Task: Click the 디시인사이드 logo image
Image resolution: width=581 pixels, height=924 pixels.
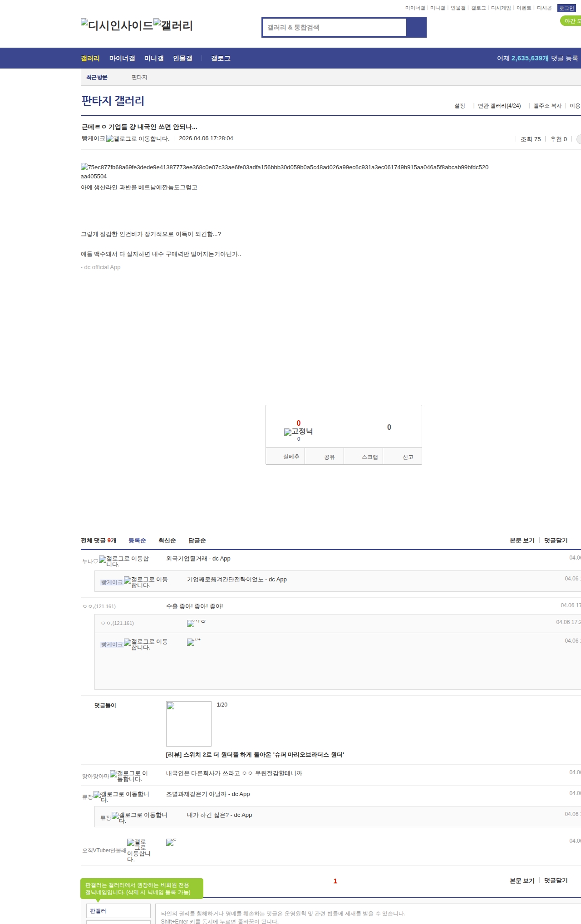Action: [117, 25]
